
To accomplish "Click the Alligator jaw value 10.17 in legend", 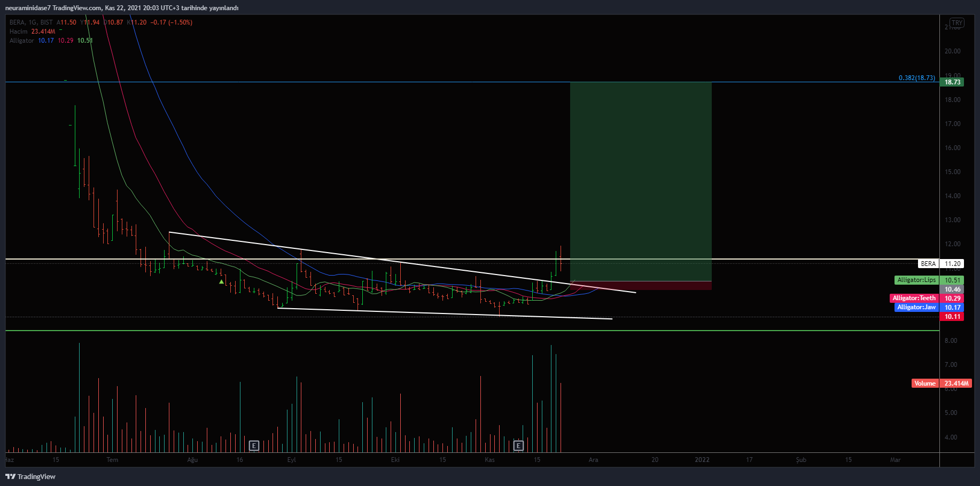I will tap(46, 41).
